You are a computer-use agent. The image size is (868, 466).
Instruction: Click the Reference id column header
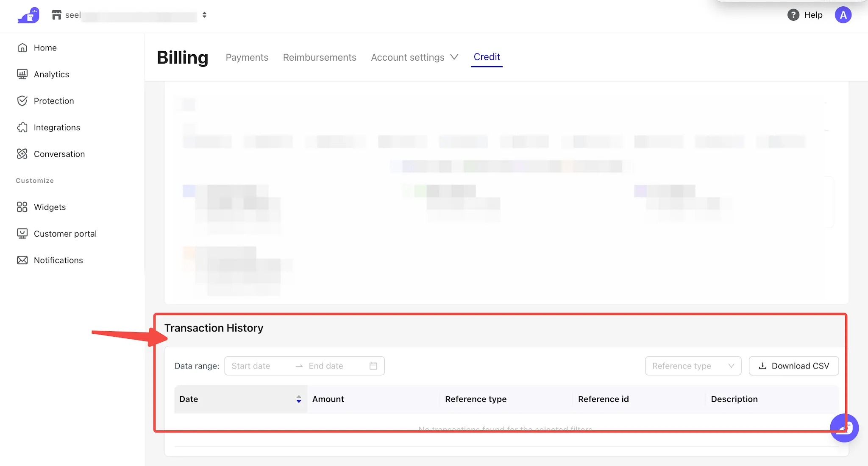point(640,399)
